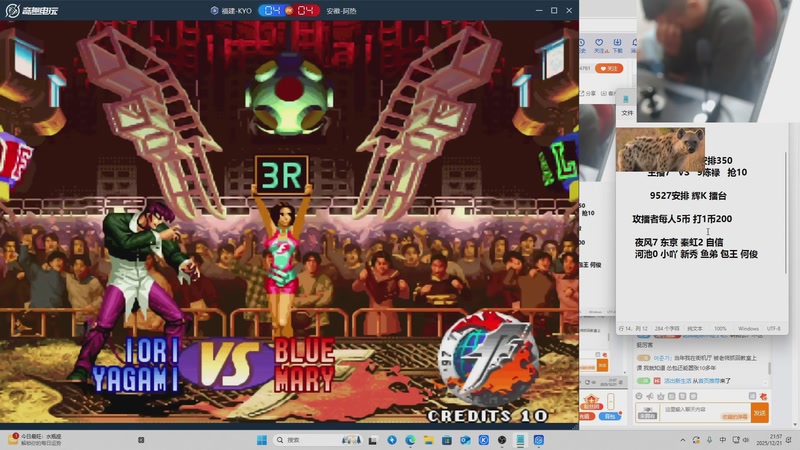Click the microphone icon in system tray
The width and height of the screenshot is (800, 450).
pyautogui.click(x=709, y=440)
